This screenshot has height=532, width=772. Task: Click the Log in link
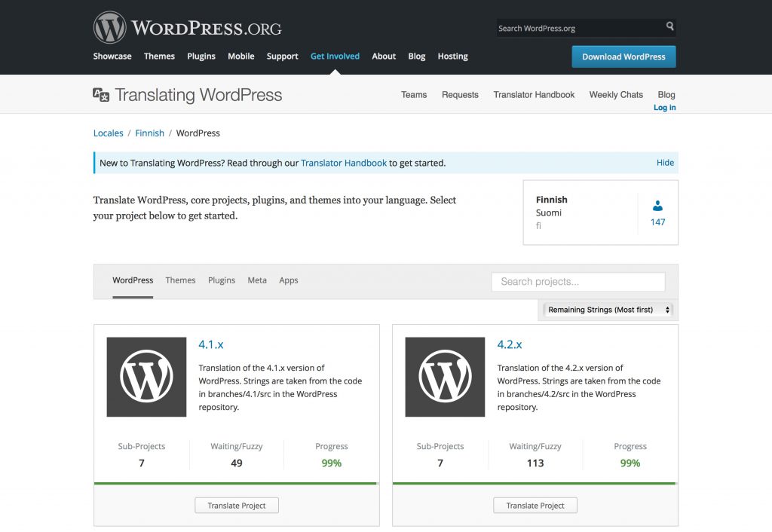[664, 107]
